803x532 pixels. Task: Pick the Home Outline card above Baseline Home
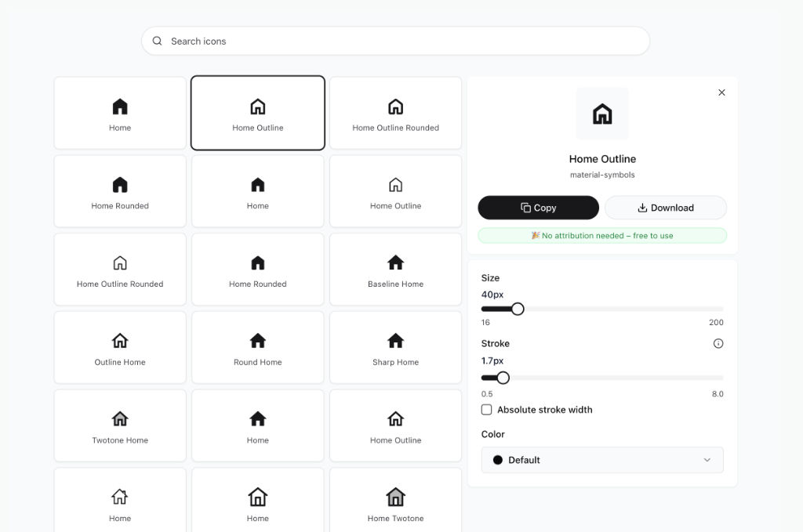(395, 191)
